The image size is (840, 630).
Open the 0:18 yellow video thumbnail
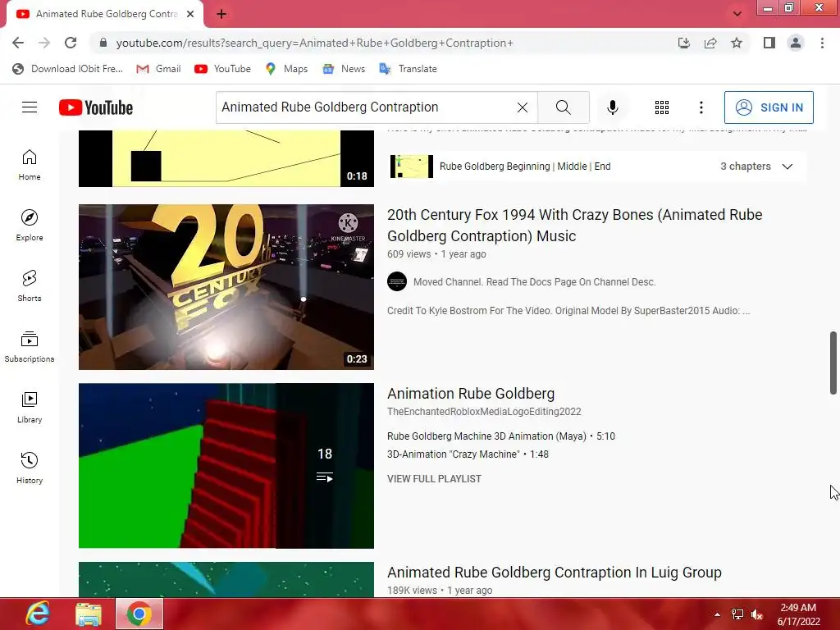click(x=226, y=158)
